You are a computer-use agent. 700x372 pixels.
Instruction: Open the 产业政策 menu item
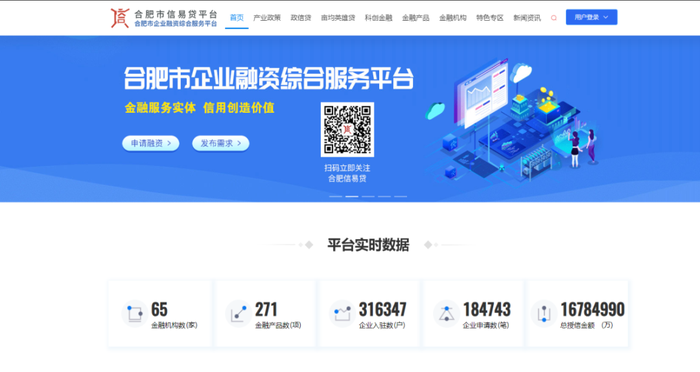(267, 18)
